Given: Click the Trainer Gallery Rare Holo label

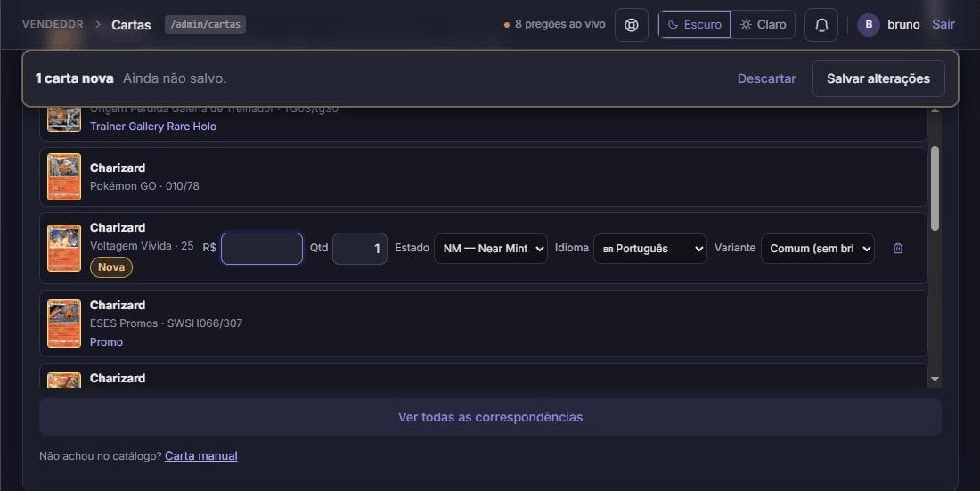Looking at the screenshot, I should (x=153, y=127).
